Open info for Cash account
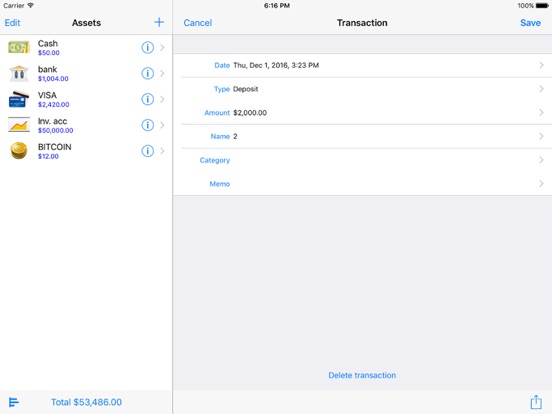This screenshot has width=552, height=414. [x=148, y=47]
